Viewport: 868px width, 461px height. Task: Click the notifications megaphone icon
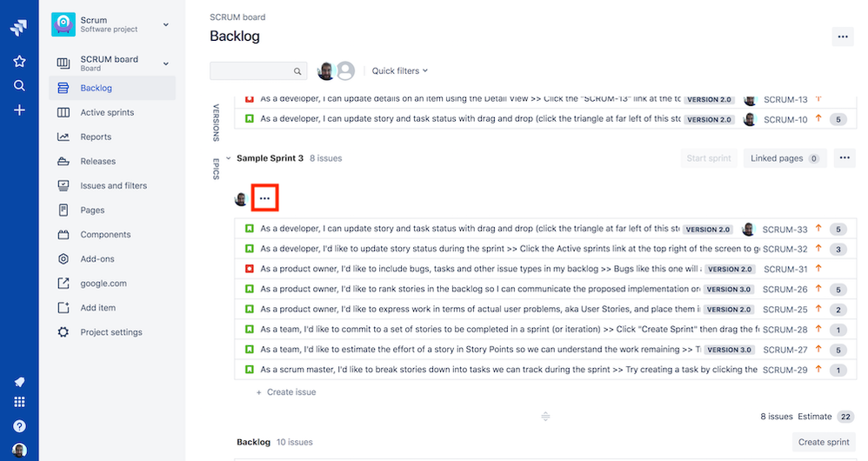19,382
